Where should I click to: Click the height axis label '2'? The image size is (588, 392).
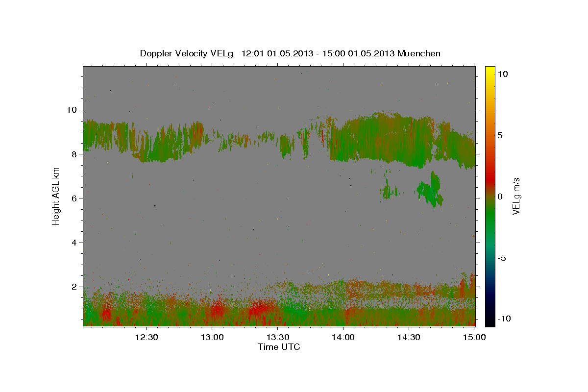coord(75,287)
